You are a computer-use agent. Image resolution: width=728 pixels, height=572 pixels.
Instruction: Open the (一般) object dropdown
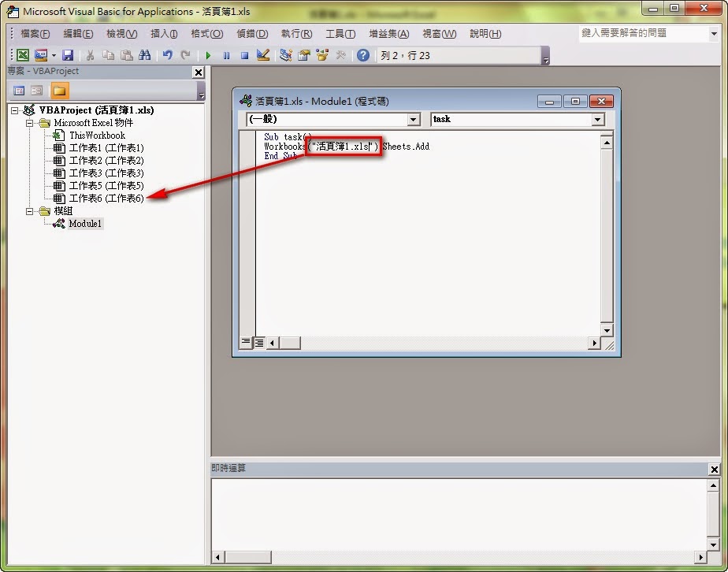coord(413,120)
